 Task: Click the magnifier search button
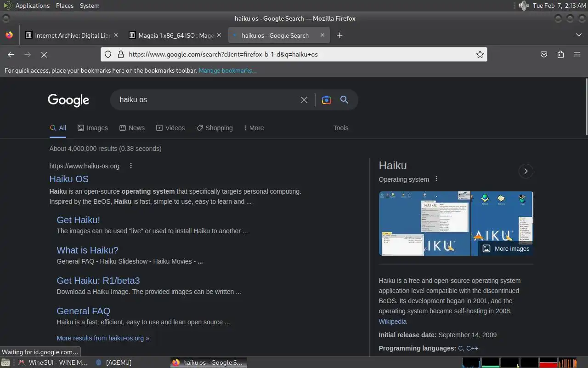point(344,100)
